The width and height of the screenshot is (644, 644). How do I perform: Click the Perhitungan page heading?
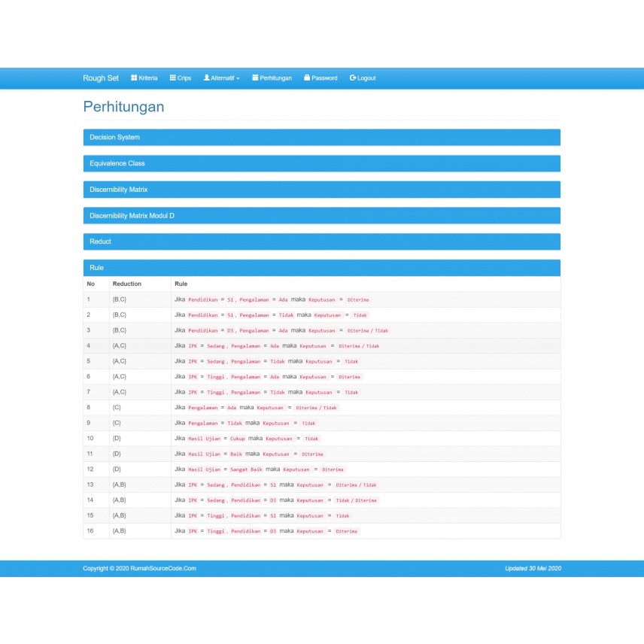123,107
